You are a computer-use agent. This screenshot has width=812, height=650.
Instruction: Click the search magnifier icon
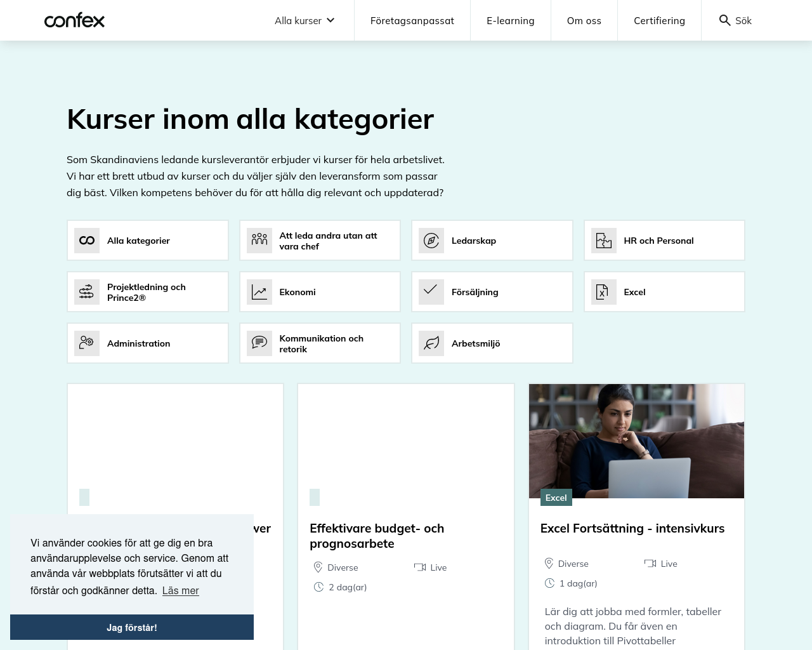[724, 20]
